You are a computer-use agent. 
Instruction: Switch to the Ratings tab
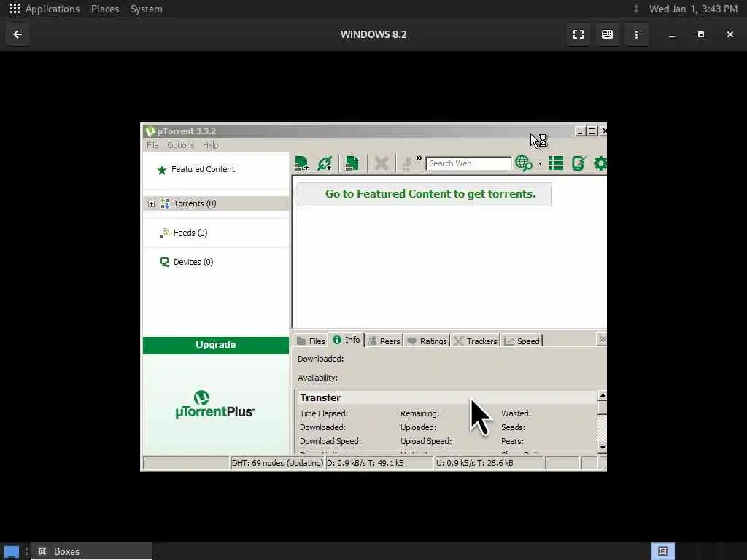427,341
